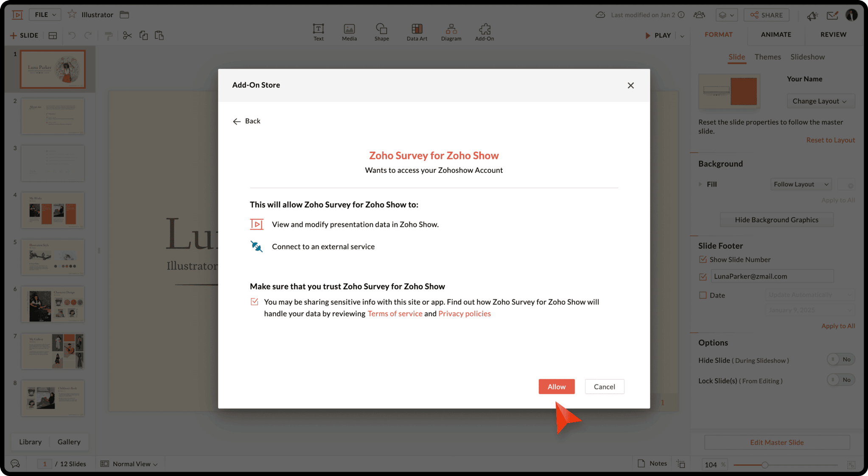Open the Data Art tool
Image resolution: width=868 pixels, height=476 pixels.
(417, 32)
